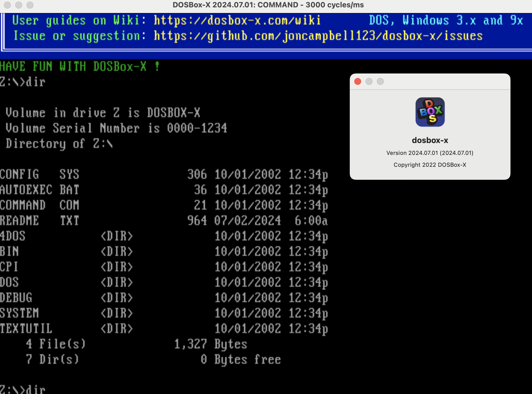Open the github.com/joncampbell123/dosbox-x/issues link
This screenshot has width=532, height=394.
click(x=318, y=36)
